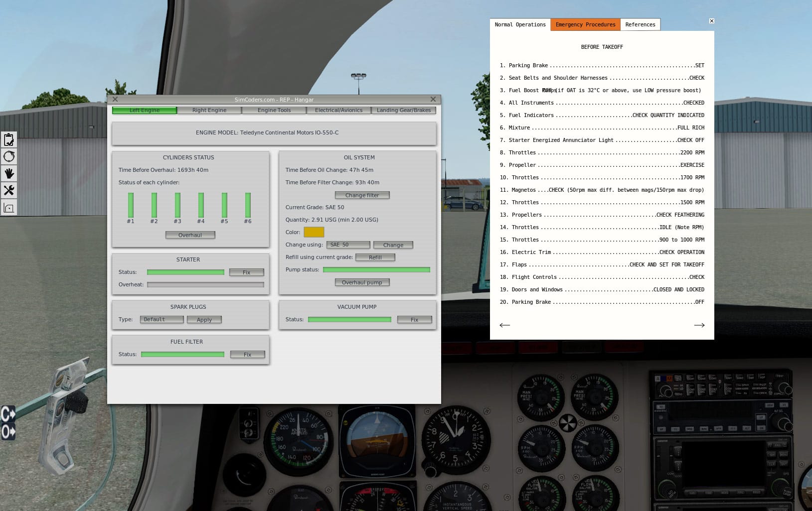Select the Emergency Procedures tab
812x511 pixels.
coord(585,24)
